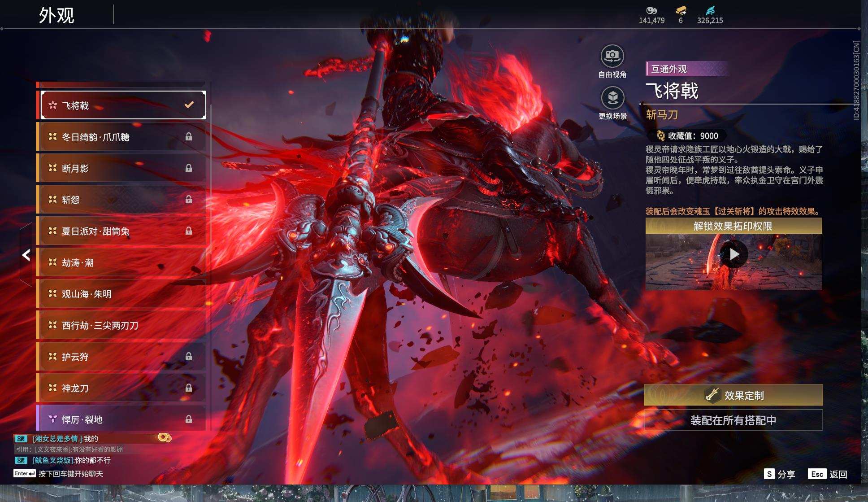Select 夏日派对·甜筒兔 in the list
Image resolution: width=868 pixels, height=502 pixels.
121,231
